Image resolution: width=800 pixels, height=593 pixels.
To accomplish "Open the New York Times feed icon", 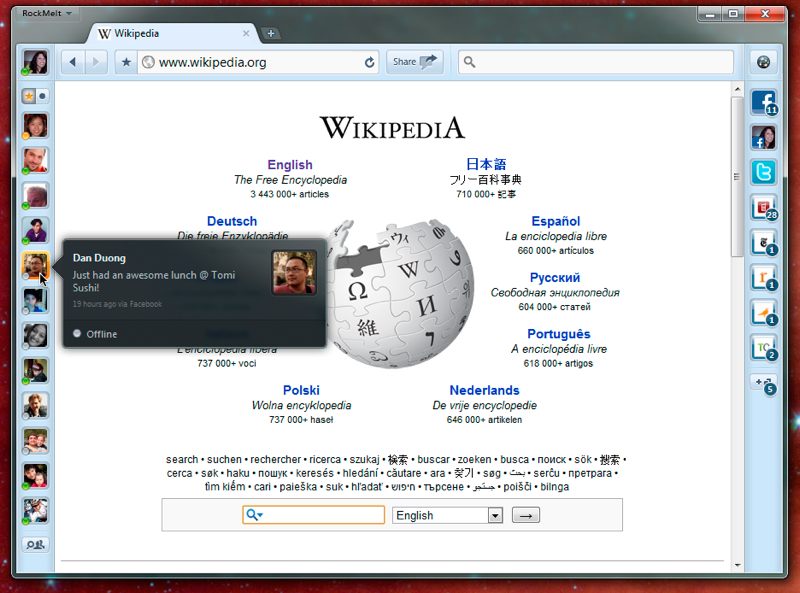I will (x=763, y=242).
